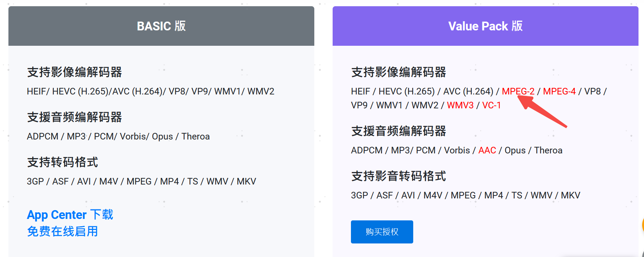Screen dimensions: 644x257
Task: Click 支持影像编解码器 heading in Value Pack card
Action: (x=399, y=72)
